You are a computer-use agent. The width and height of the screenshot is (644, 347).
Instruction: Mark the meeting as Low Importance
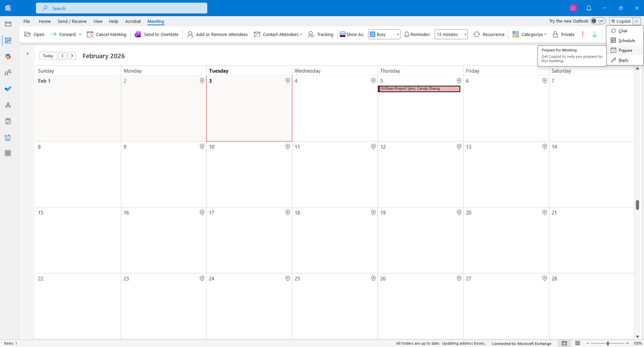click(595, 34)
